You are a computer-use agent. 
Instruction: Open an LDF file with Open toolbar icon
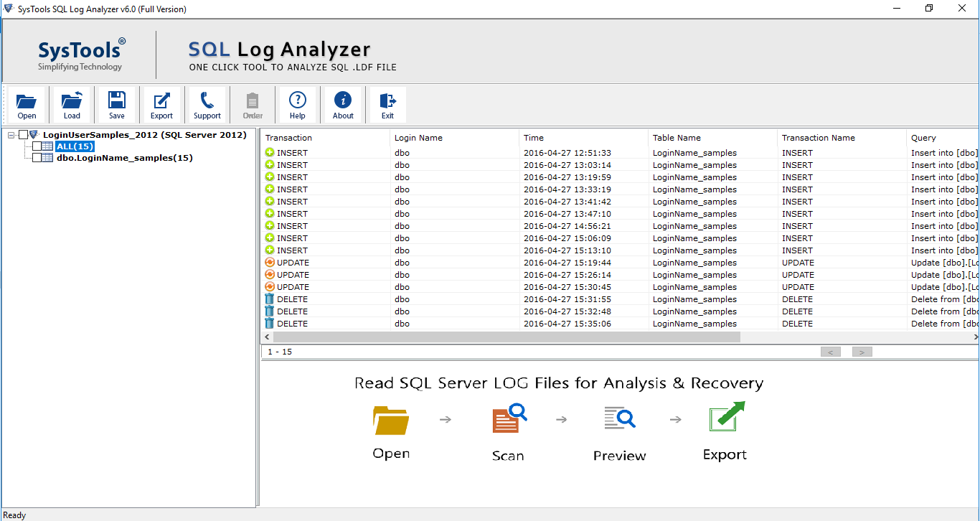(x=27, y=105)
